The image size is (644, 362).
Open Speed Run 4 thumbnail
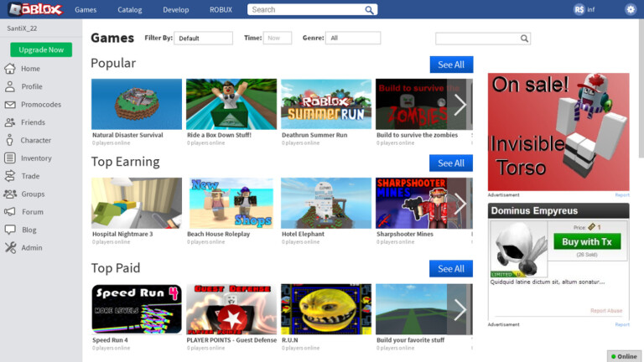(x=137, y=309)
